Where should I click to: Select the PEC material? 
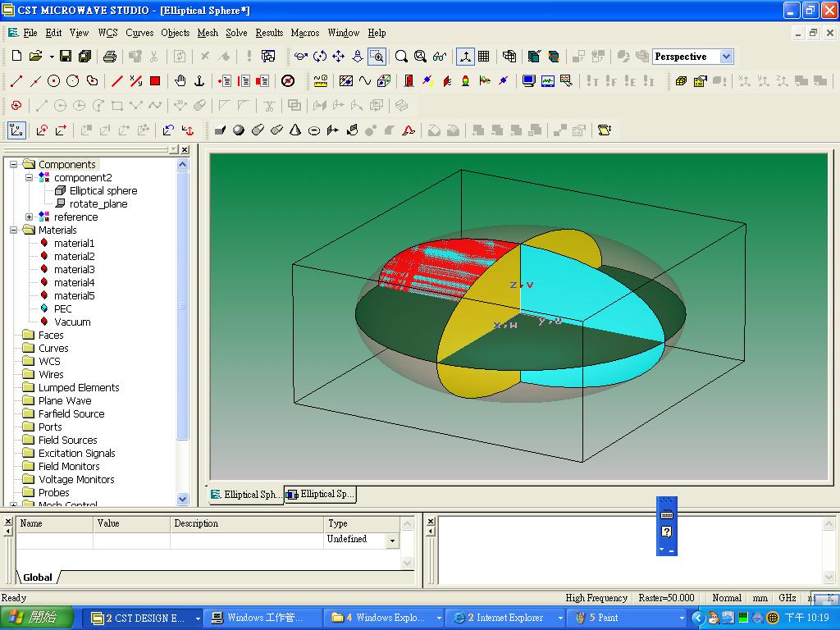point(62,308)
